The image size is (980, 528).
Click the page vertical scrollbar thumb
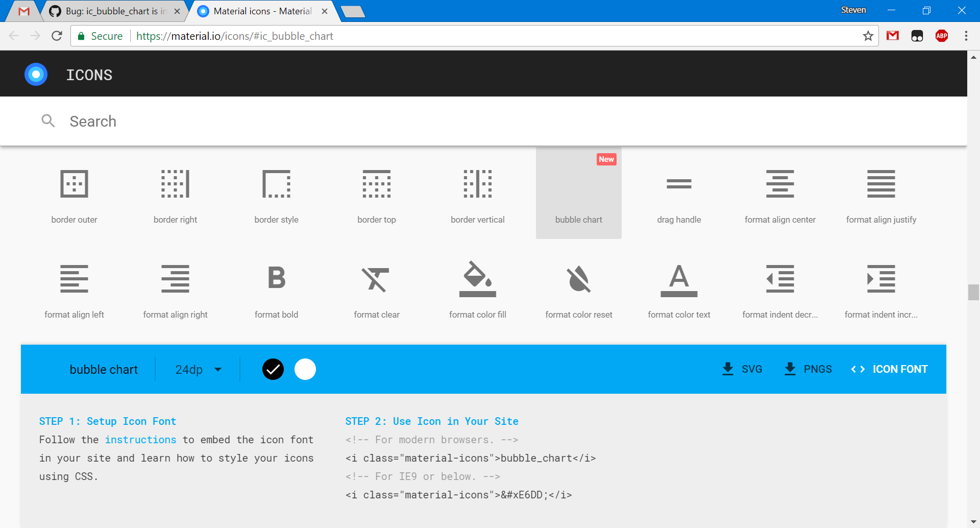[x=973, y=292]
